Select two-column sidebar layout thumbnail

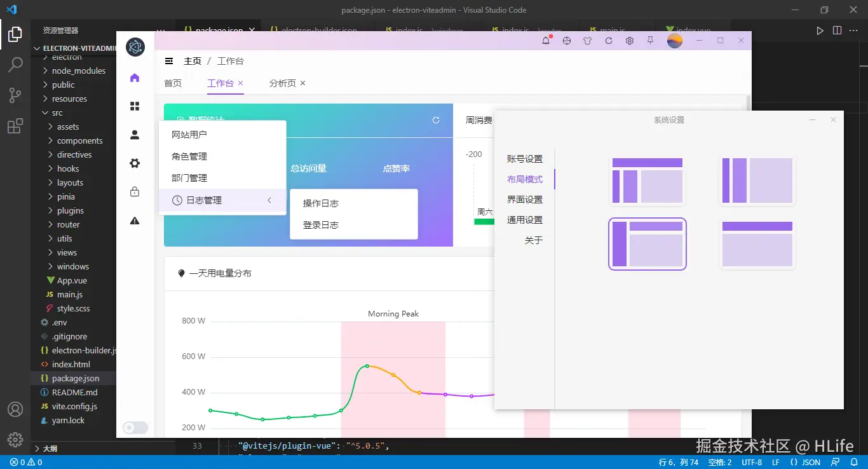coord(757,180)
